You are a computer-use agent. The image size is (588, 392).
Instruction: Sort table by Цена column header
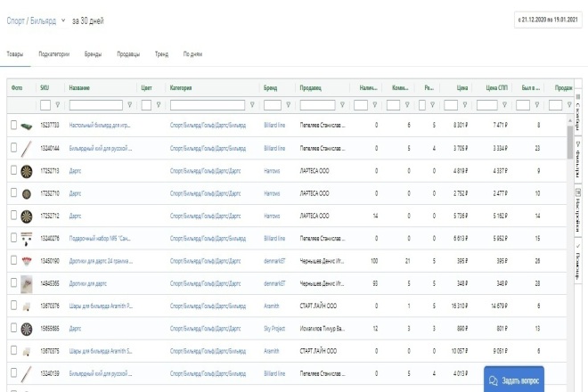point(462,88)
